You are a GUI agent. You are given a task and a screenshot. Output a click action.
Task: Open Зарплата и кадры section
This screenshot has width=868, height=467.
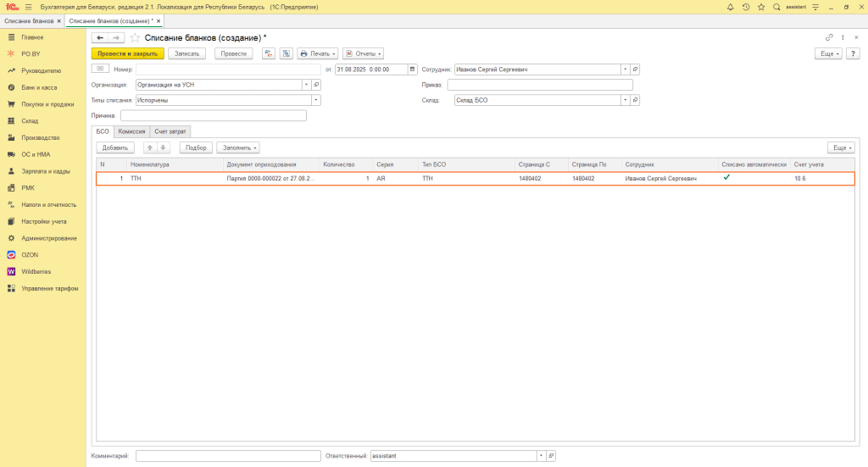(46, 171)
